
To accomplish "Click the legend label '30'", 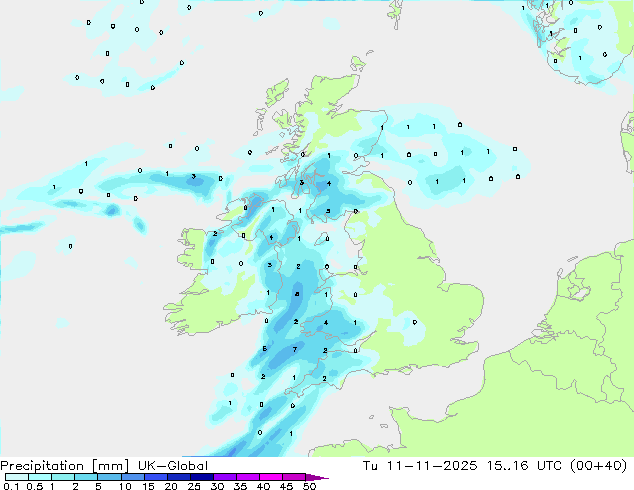I will tap(217, 486).
